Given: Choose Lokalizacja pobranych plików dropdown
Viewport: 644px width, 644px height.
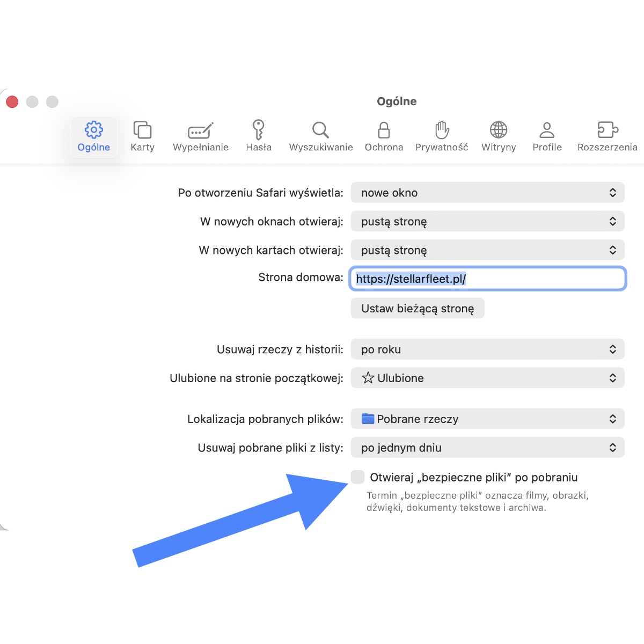Looking at the screenshot, I should click(x=488, y=419).
